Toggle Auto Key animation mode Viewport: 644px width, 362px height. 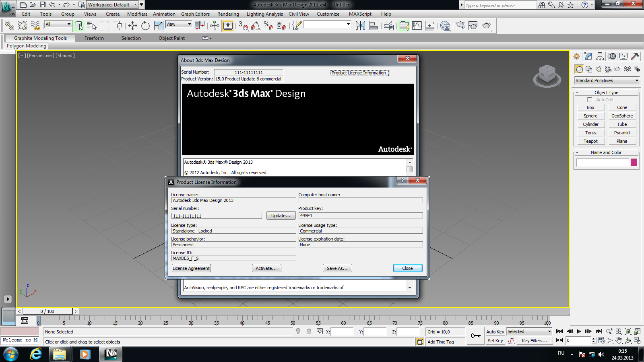495,332
